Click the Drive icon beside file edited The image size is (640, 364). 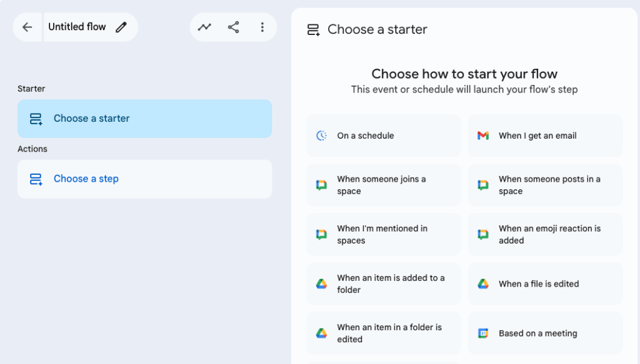(x=483, y=284)
